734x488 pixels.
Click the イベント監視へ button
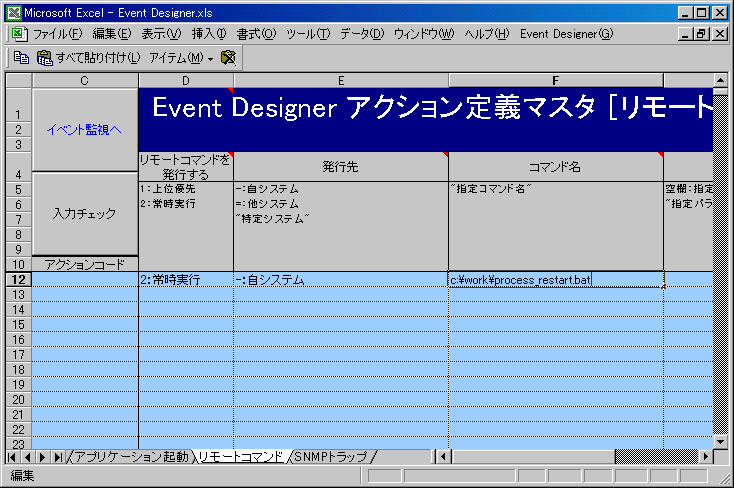tap(84, 130)
